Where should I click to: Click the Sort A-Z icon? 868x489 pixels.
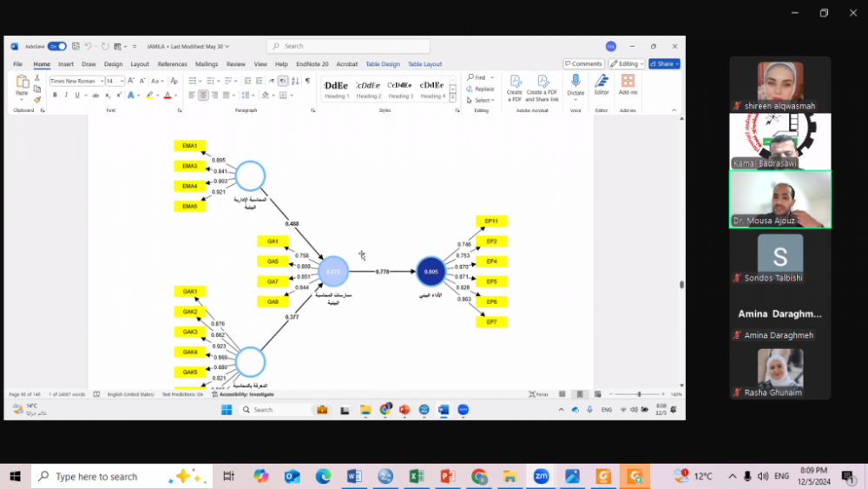point(295,81)
